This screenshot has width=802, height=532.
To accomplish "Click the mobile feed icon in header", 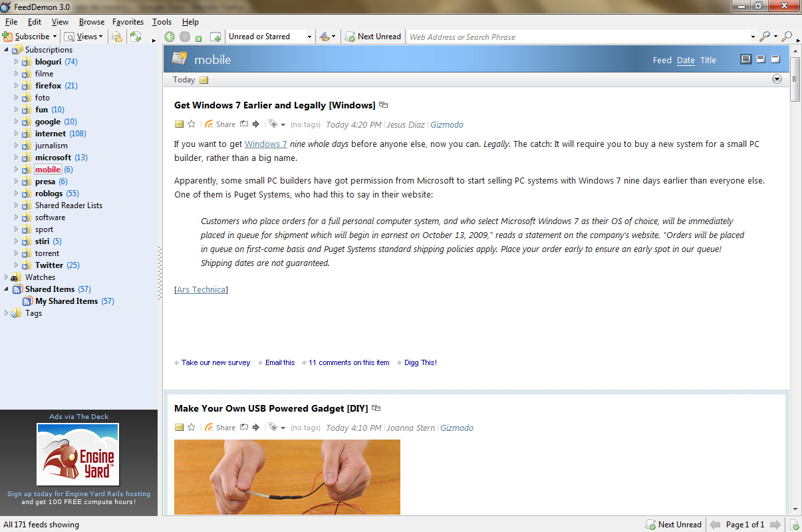I will (180, 59).
